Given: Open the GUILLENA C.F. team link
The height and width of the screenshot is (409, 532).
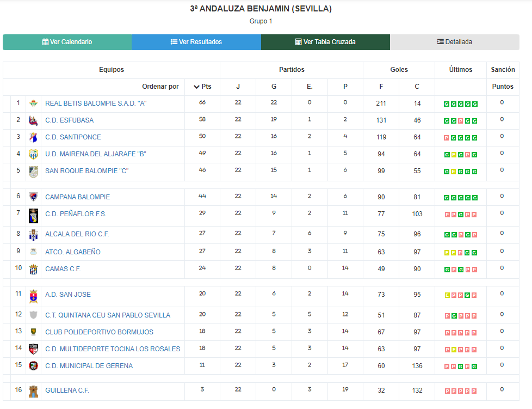Looking at the screenshot, I should [67, 390].
